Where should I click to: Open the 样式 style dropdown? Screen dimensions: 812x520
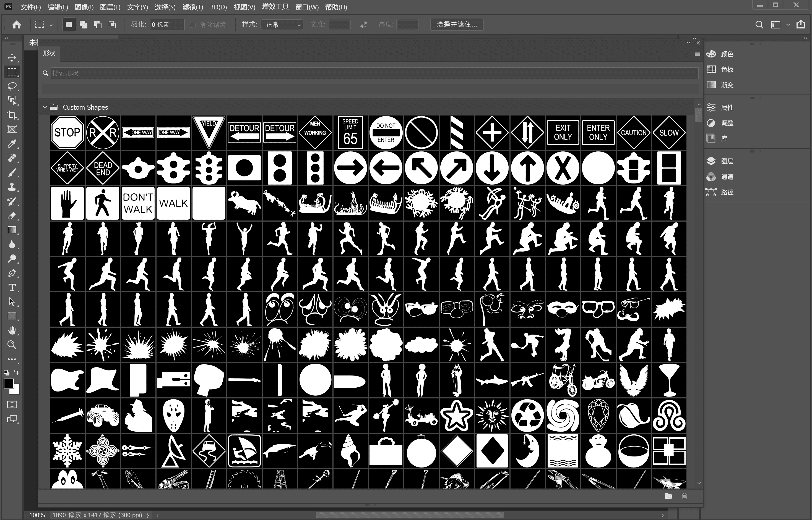282,25
